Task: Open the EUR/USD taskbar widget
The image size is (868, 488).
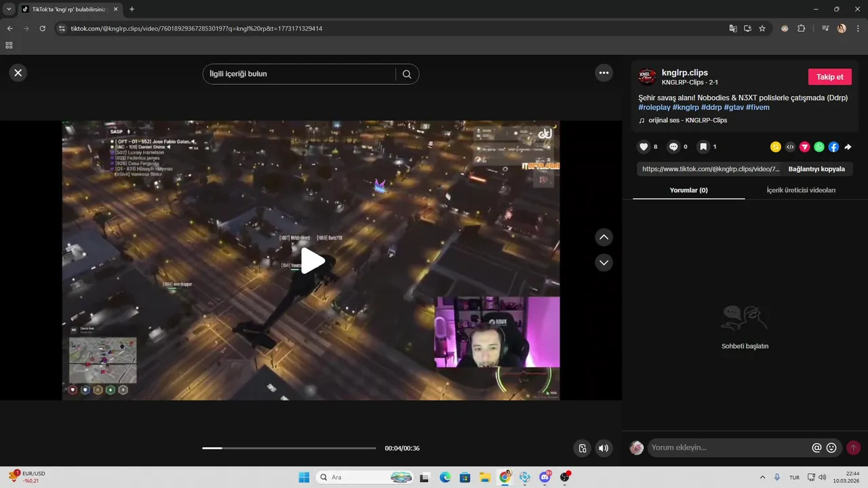Action: pos(27,477)
